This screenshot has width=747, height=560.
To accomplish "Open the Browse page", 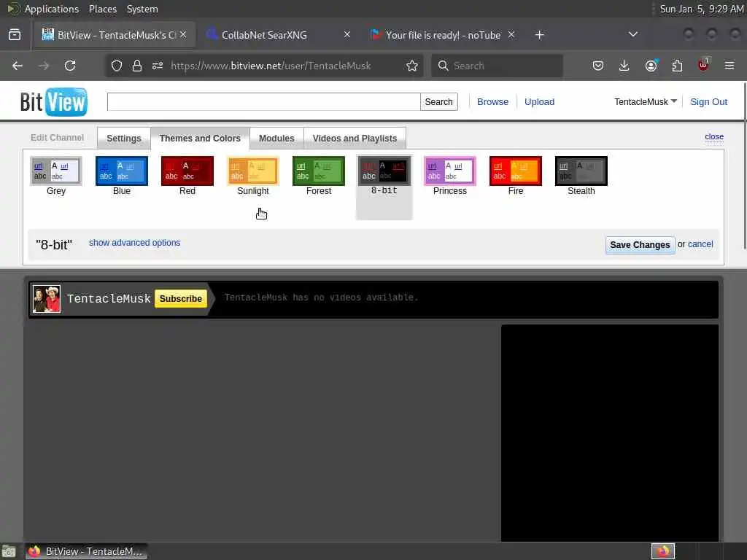I will tap(492, 102).
